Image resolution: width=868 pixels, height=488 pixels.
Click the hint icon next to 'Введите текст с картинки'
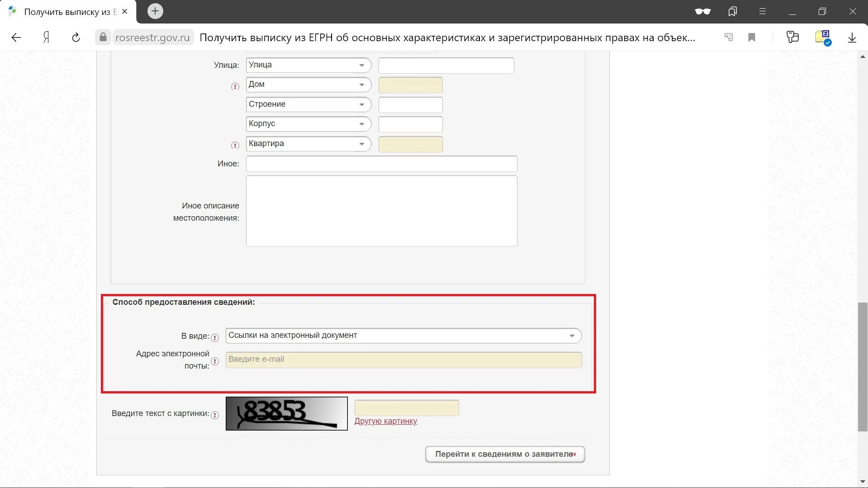tap(215, 415)
